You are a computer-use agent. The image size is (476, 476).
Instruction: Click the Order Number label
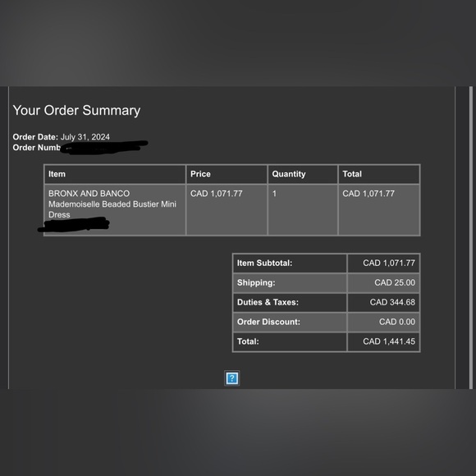(36, 148)
